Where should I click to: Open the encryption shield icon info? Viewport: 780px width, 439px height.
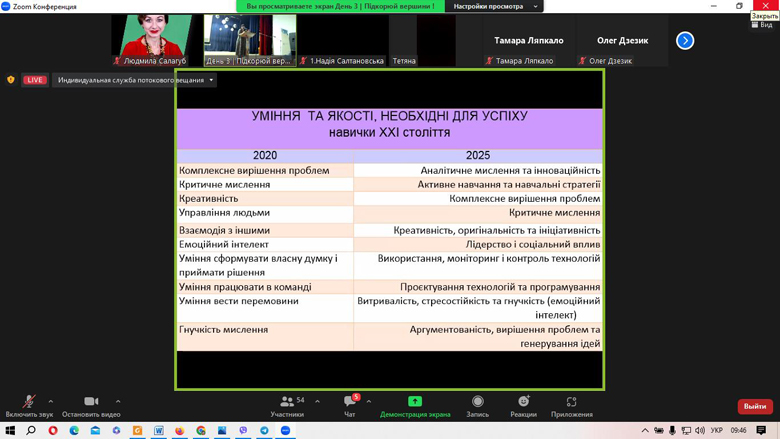tap(10, 80)
